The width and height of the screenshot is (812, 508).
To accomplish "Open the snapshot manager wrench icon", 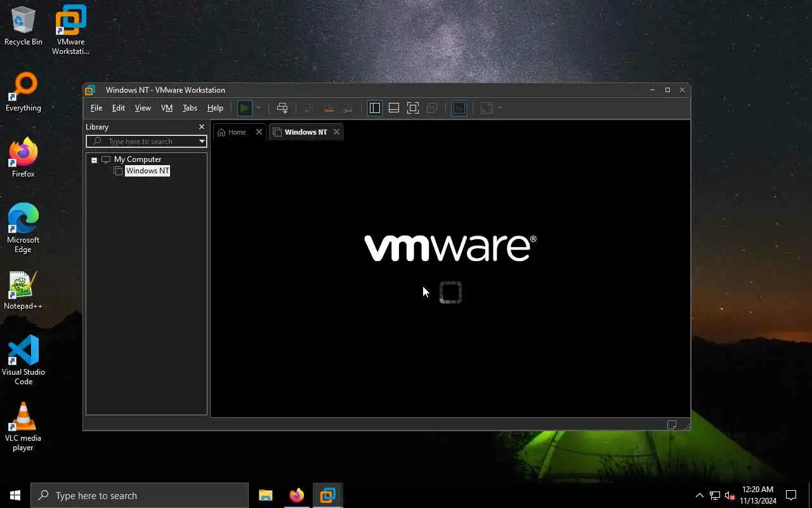I will coord(348,108).
